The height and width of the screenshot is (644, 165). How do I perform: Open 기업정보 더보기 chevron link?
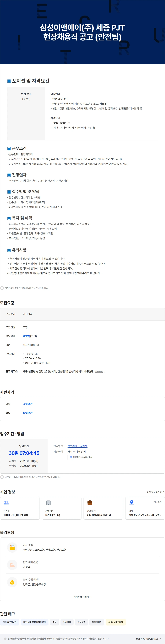tap(156, 492)
